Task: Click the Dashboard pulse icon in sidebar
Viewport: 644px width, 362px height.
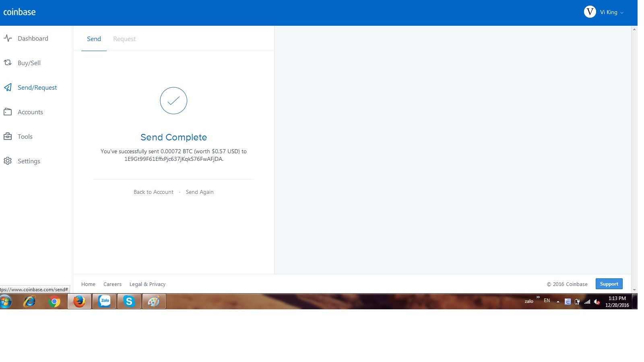Action: 8,38
